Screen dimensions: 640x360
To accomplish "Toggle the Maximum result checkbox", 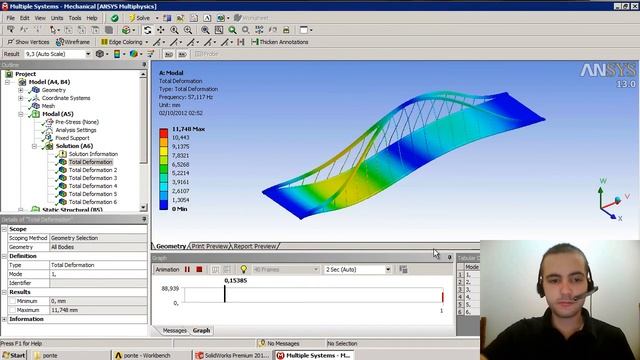I will pos(13,310).
